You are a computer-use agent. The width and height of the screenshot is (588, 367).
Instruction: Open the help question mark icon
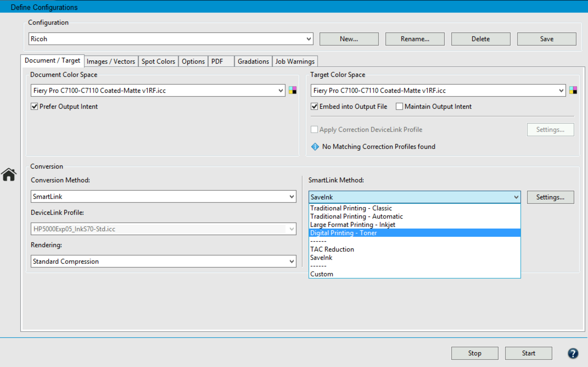pos(573,353)
